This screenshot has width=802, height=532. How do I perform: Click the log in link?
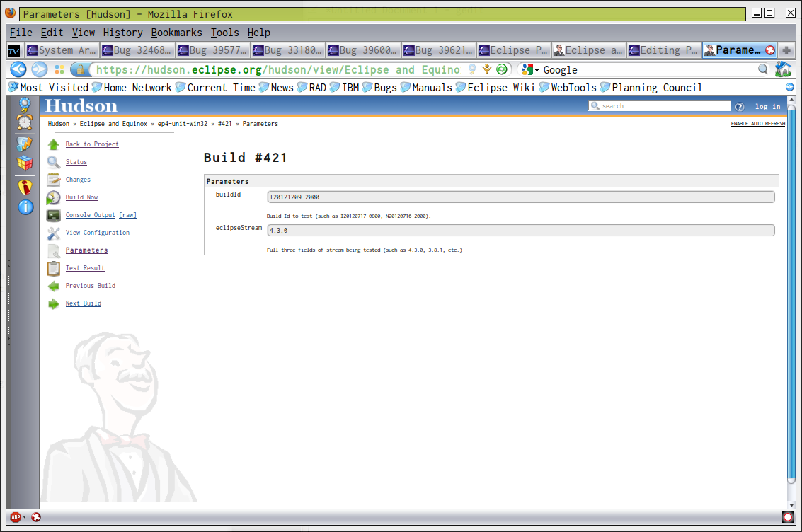[x=768, y=106]
